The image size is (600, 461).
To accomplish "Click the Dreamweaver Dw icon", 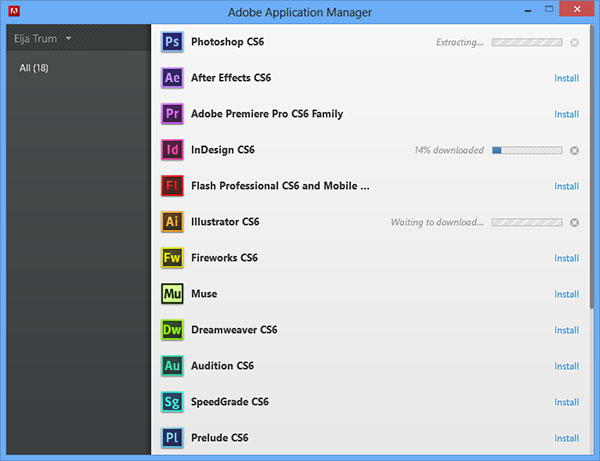I will pos(172,329).
